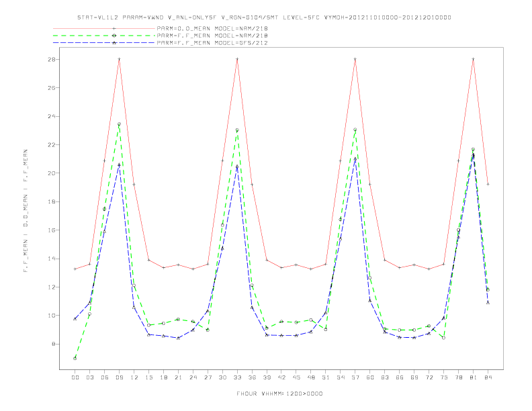Click x-axis tick label 78
The image size is (532, 411).
click(x=459, y=377)
